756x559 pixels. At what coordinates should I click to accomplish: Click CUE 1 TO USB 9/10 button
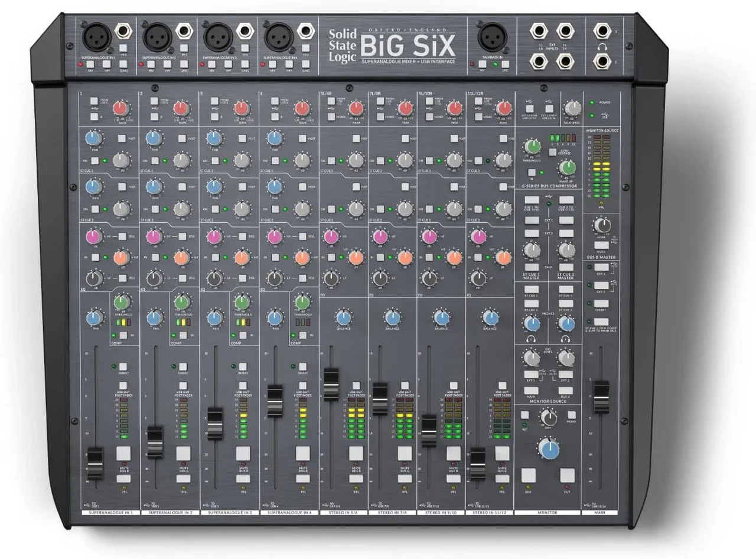532,200
